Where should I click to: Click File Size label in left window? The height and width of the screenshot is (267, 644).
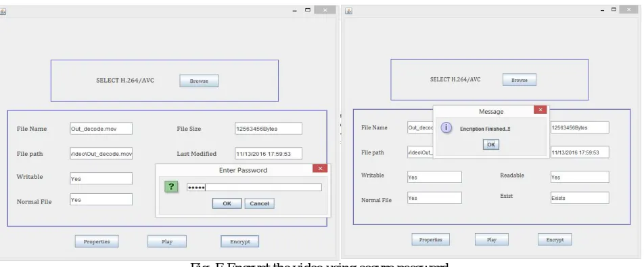pyautogui.click(x=189, y=129)
